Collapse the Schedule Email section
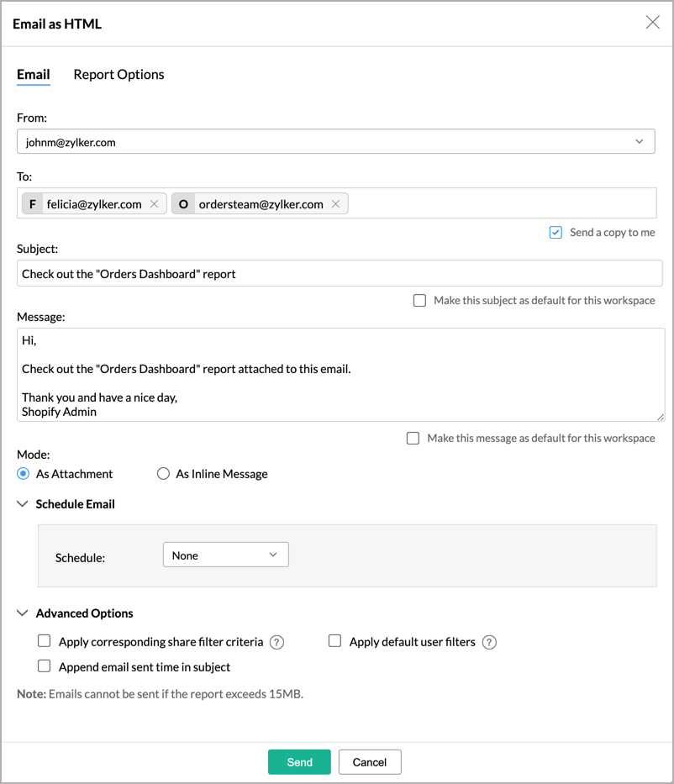 (22, 503)
